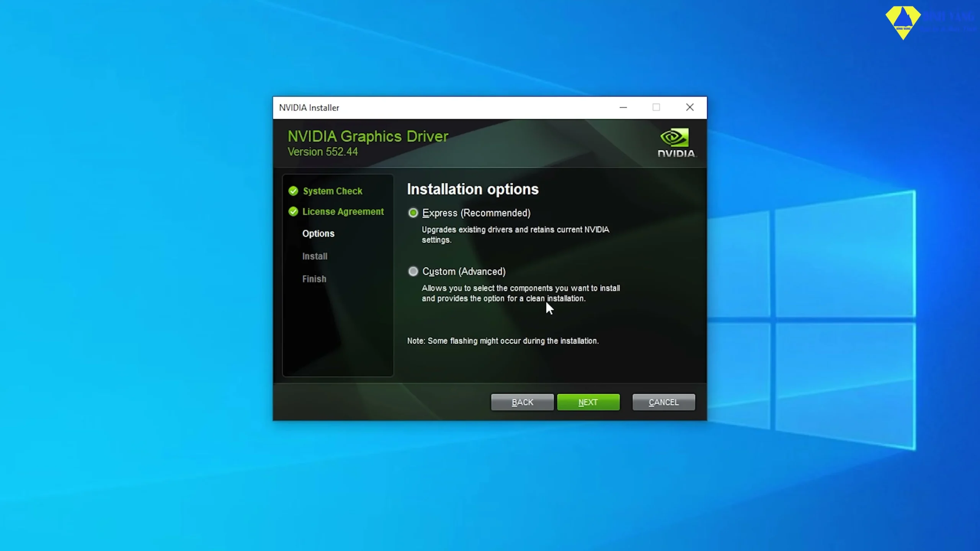Click the Express description about upgrading drivers
Viewport: 980px width, 551px height.
coord(515,235)
